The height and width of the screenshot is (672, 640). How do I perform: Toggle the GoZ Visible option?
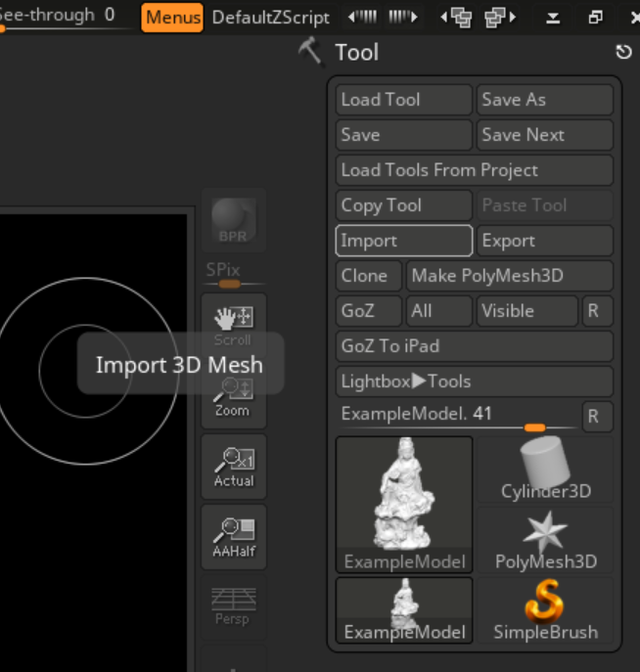pyautogui.click(x=526, y=311)
